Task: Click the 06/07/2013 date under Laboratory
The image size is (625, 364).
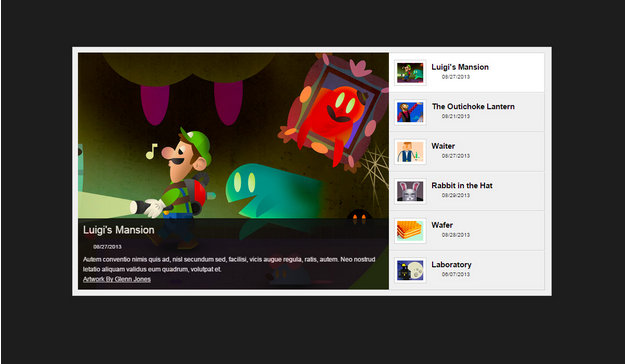Action: click(456, 274)
